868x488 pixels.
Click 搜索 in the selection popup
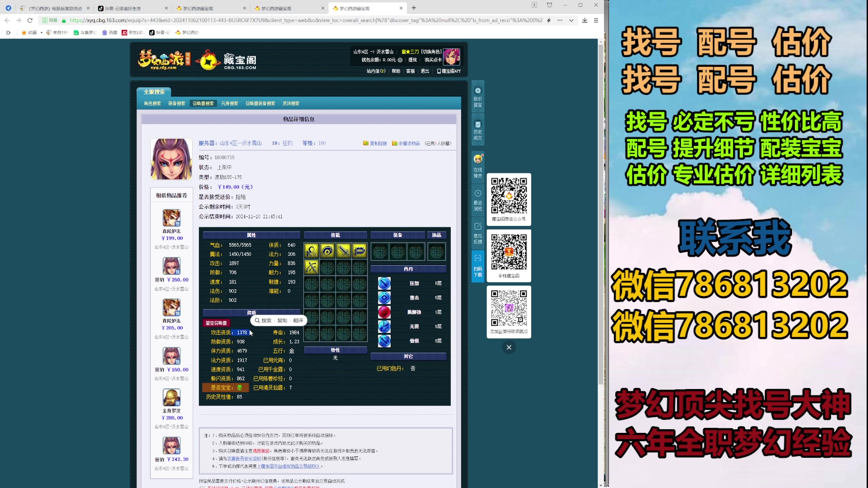point(263,320)
